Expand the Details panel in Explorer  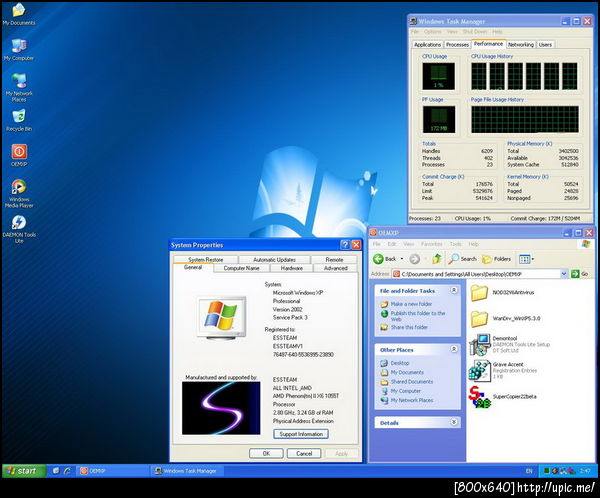coord(454,422)
